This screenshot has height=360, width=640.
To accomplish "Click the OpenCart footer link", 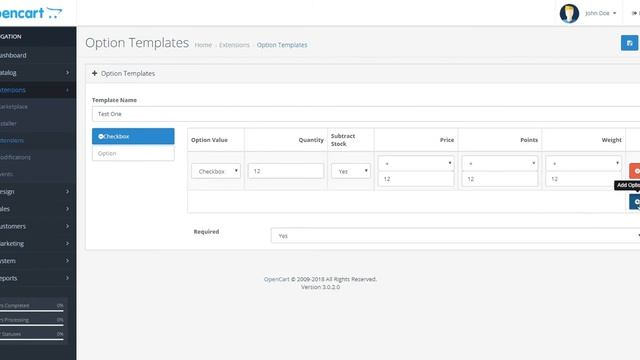I will coord(276,279).
